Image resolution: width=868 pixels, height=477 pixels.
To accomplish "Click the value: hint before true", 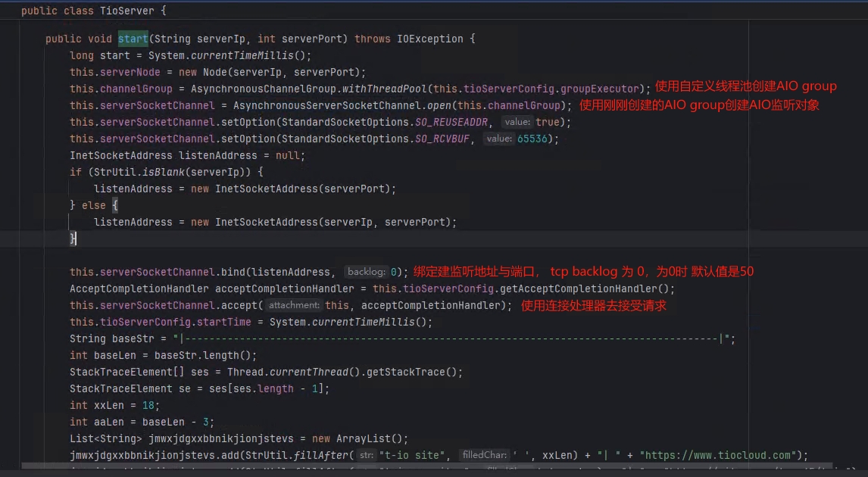I will [517, 122].
